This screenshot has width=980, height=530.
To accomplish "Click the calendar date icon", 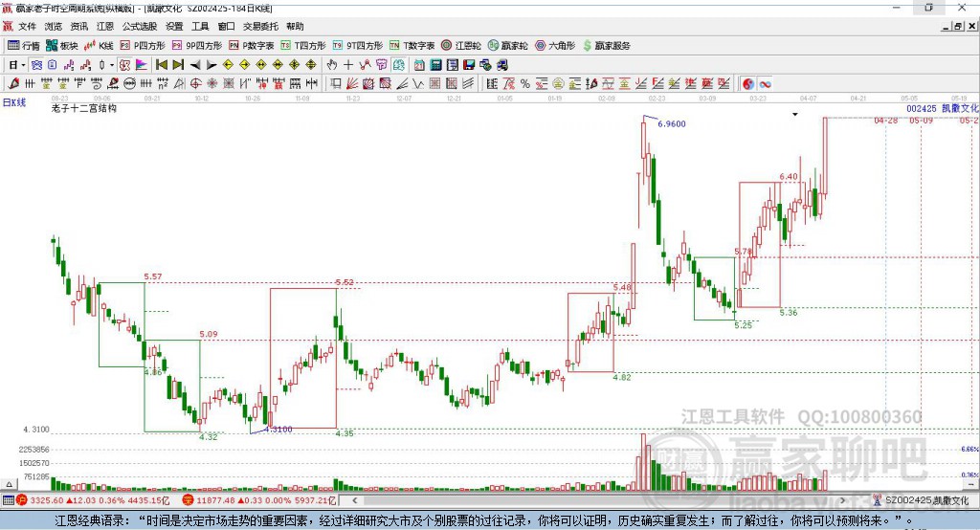I will (419, 65).
